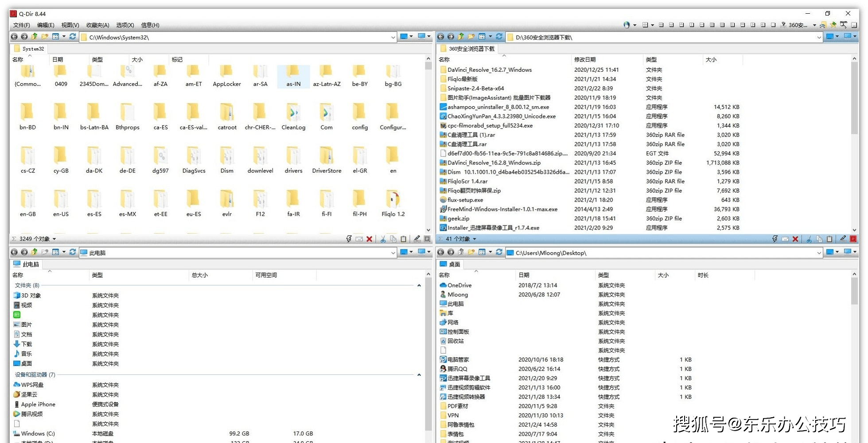Create new folder in System32 pane

point(45,37)
